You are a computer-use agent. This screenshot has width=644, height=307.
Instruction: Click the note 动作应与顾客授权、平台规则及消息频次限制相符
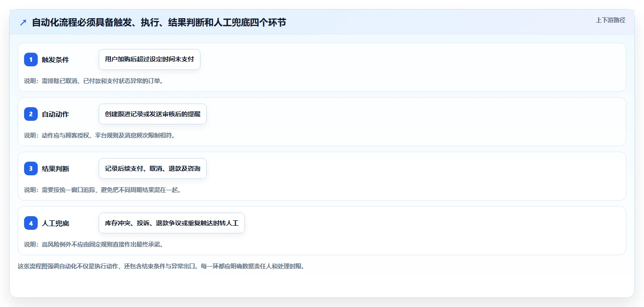tap(100, 135)
